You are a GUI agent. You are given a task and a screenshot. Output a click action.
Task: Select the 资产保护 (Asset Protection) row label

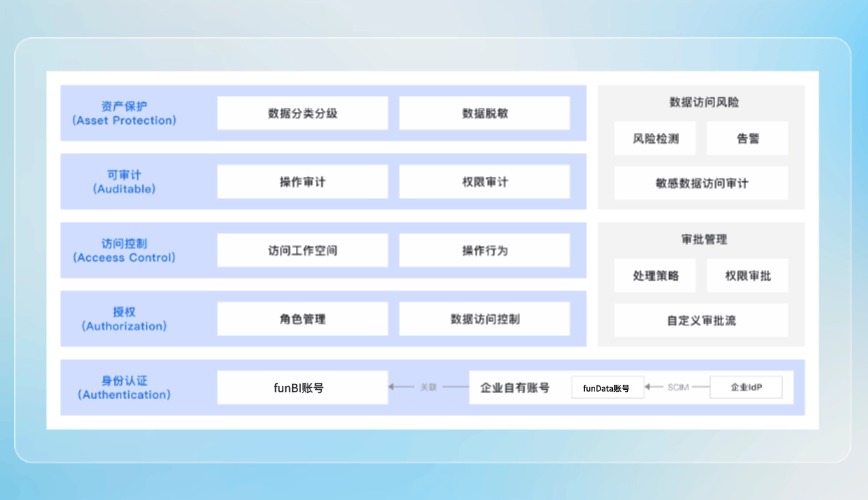124,113
